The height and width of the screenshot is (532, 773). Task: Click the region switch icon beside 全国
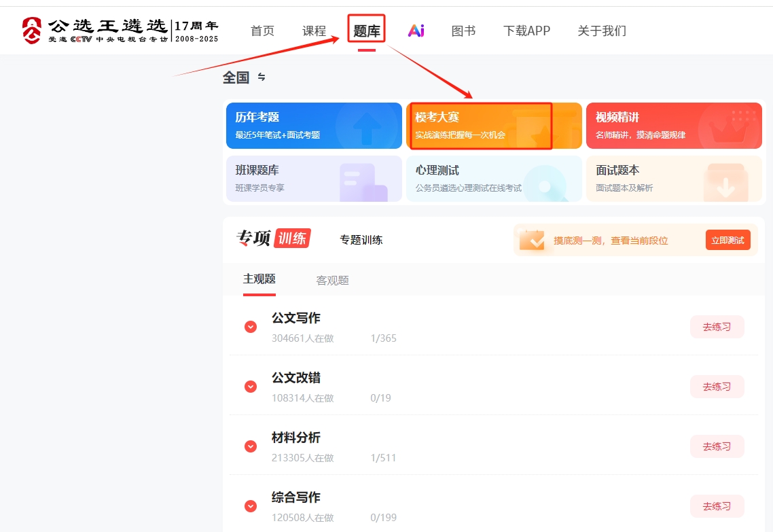click(262, 77)
